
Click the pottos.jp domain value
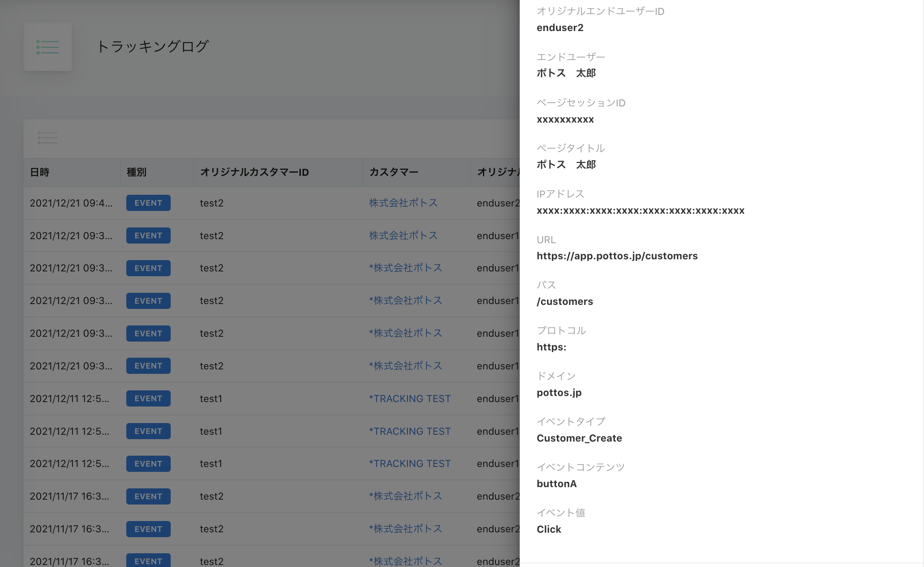pos(559,393)
